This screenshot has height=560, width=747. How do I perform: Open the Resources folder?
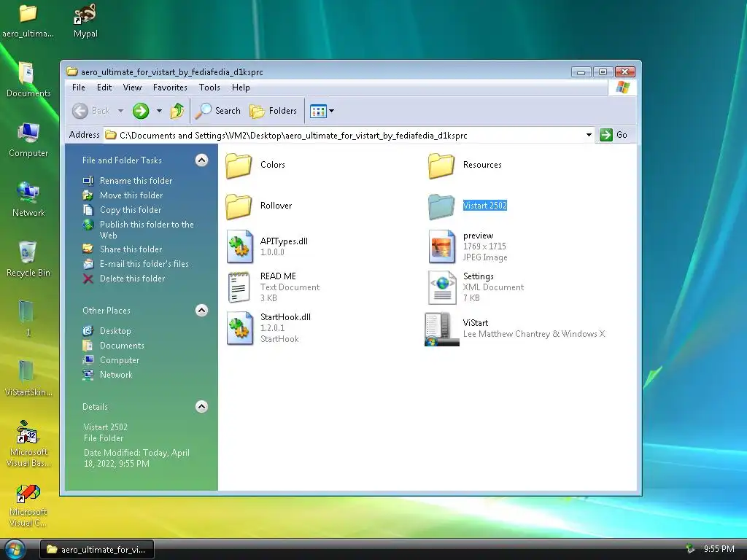pyautogui.click(x=441, y=166)
